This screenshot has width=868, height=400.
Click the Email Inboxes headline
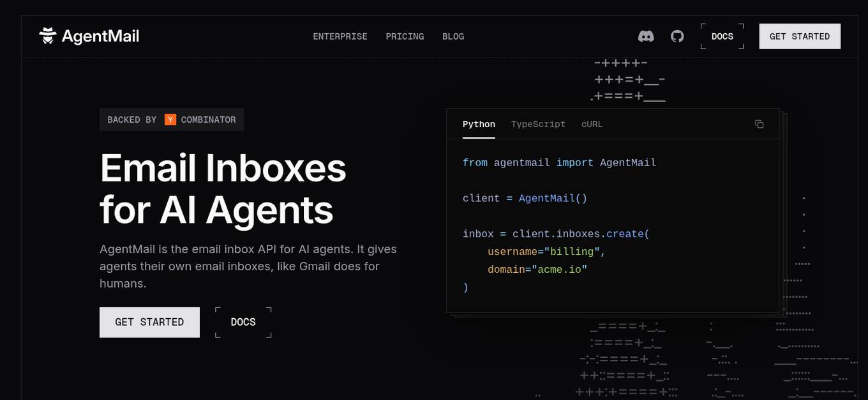tap(223, 188)
